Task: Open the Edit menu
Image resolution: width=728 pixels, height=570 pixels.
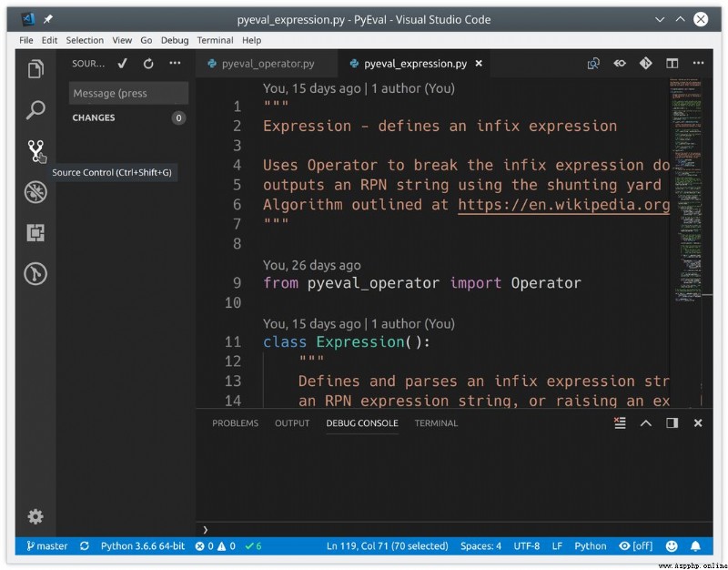Action: click(x=49, y=40)
